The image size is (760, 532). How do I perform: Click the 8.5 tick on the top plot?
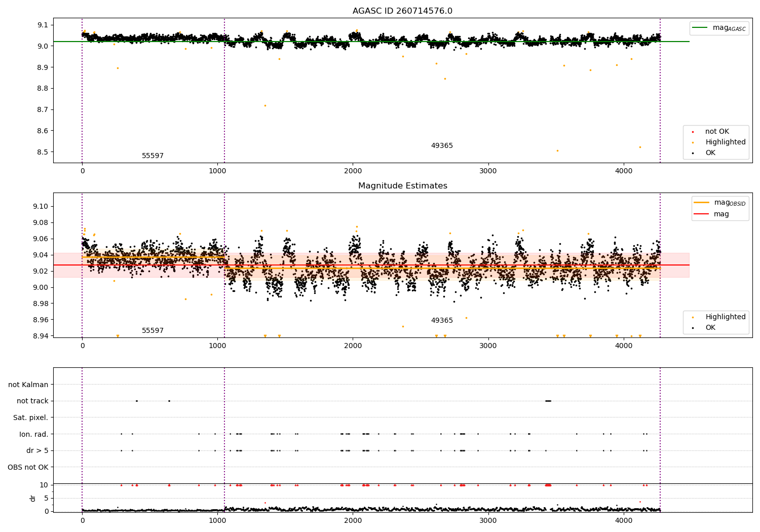pos(43,152)
